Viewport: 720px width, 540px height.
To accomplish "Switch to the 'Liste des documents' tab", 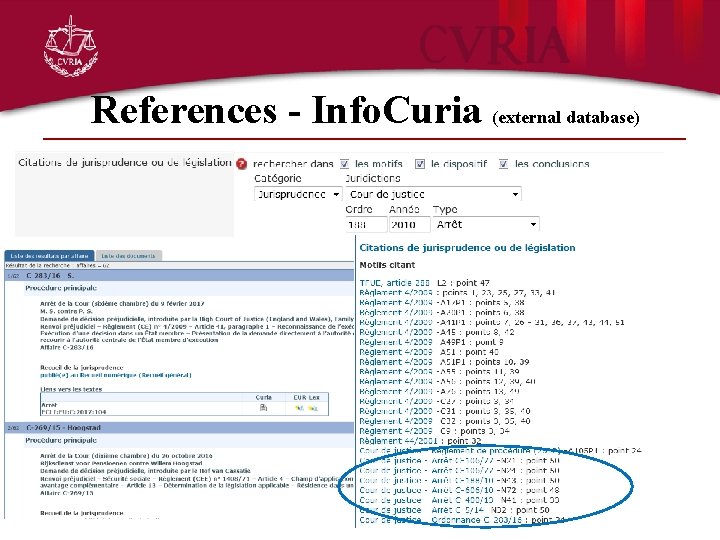I will click(x=129, y=256).
